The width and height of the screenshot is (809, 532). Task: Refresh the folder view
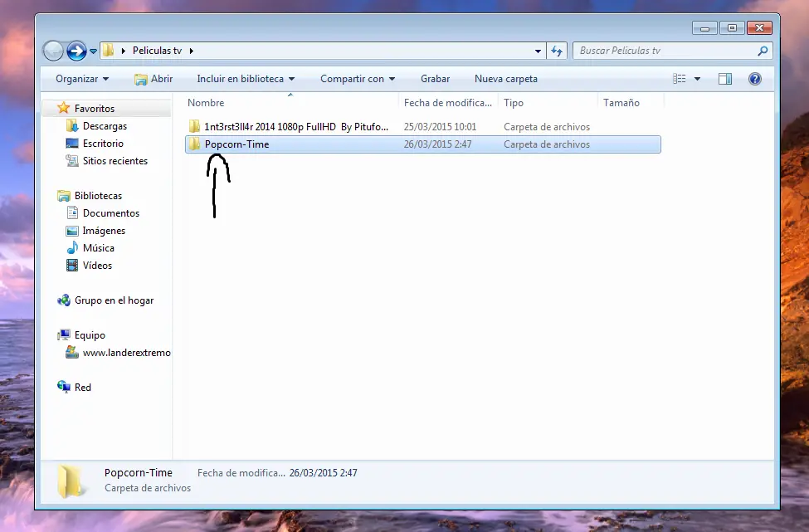click(x=557, y=51)
